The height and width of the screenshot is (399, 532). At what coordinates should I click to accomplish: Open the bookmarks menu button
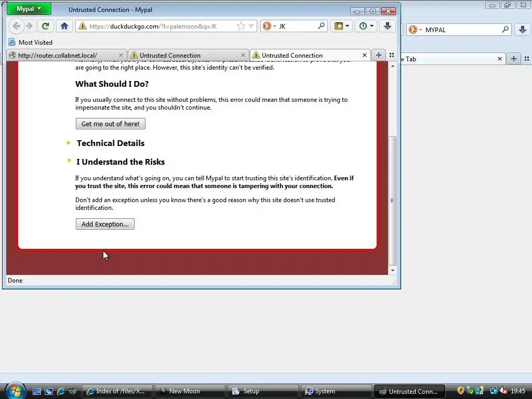click(x=342, y=26)
